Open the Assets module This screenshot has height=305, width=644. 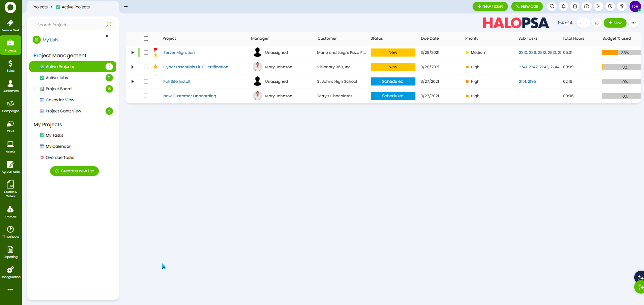coord(10,146)
